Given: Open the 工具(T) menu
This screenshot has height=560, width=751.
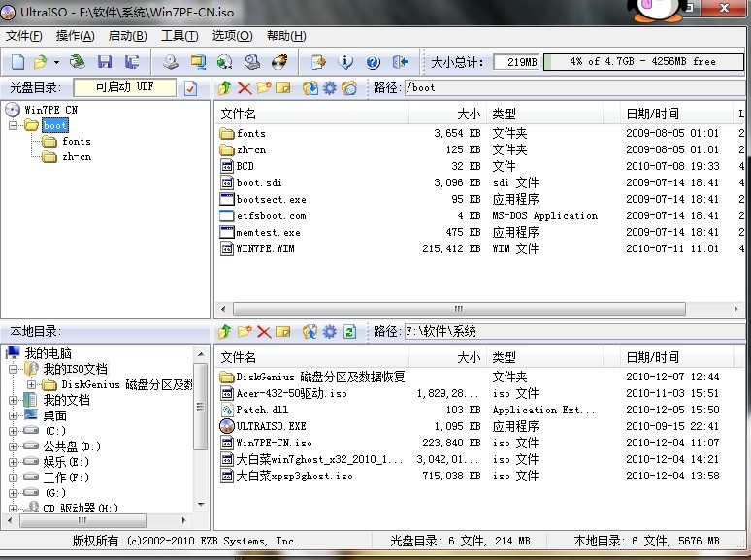Looking at the screenshot, I should pyautogui.click(x=180, y=36).
